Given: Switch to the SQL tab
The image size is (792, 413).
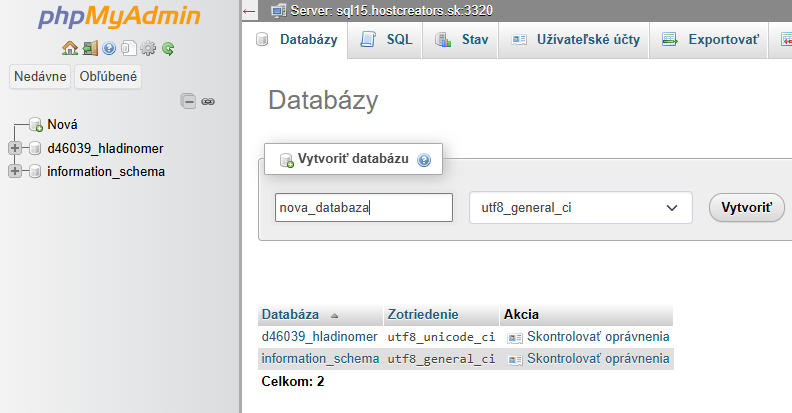Looking at the screenshot, I should (x=386, y=40).
